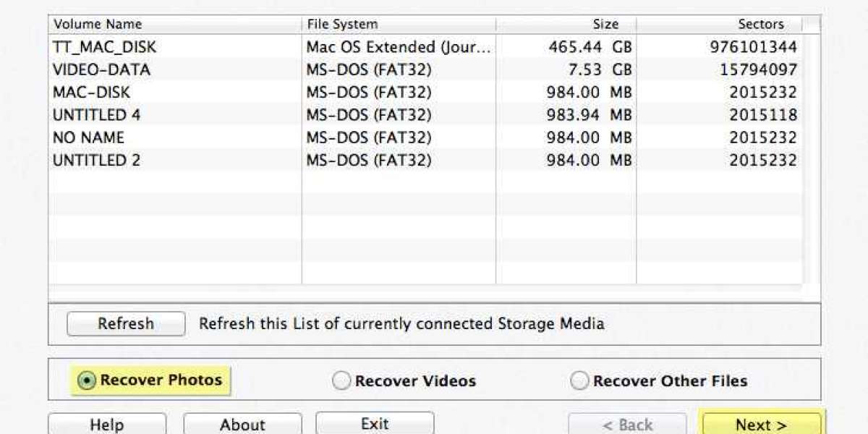This screenshot has width=868, height=434.
Task: Sort by the Sectors column
Action: tap(762, 23)
